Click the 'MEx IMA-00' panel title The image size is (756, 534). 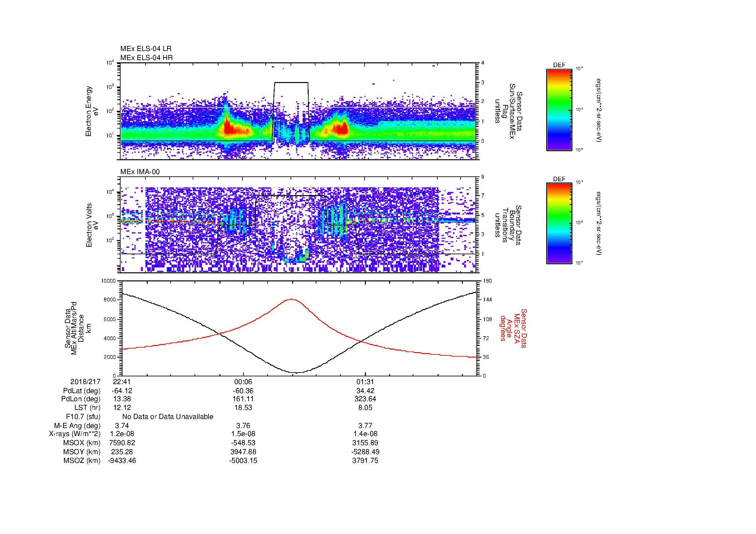pyautogui.click(x=140, y=172)
